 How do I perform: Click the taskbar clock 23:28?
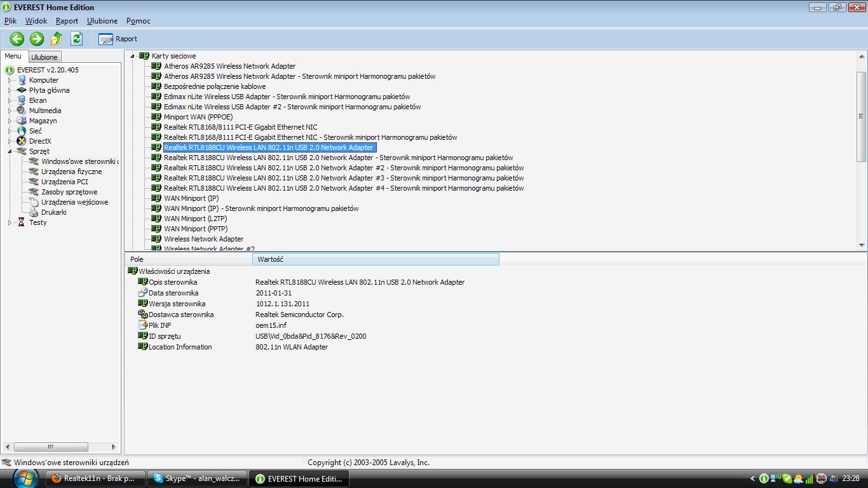(851, 478)
